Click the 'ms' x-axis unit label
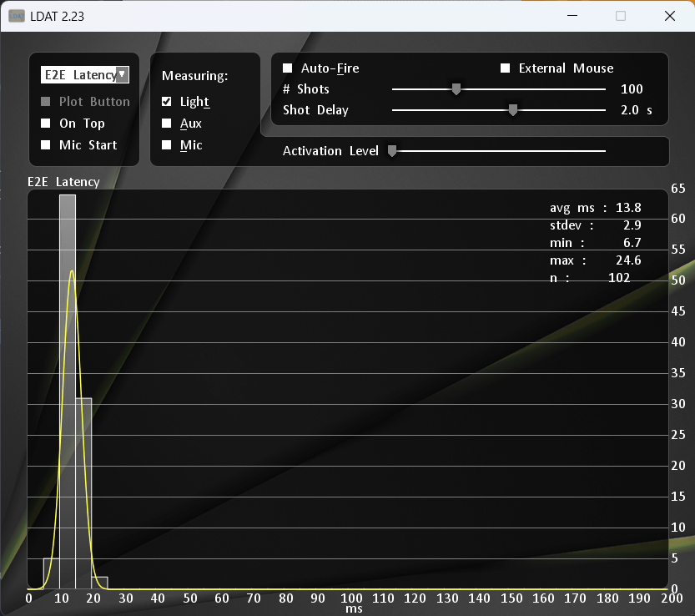Screen dimensions: 695x616 click(354, 608)
